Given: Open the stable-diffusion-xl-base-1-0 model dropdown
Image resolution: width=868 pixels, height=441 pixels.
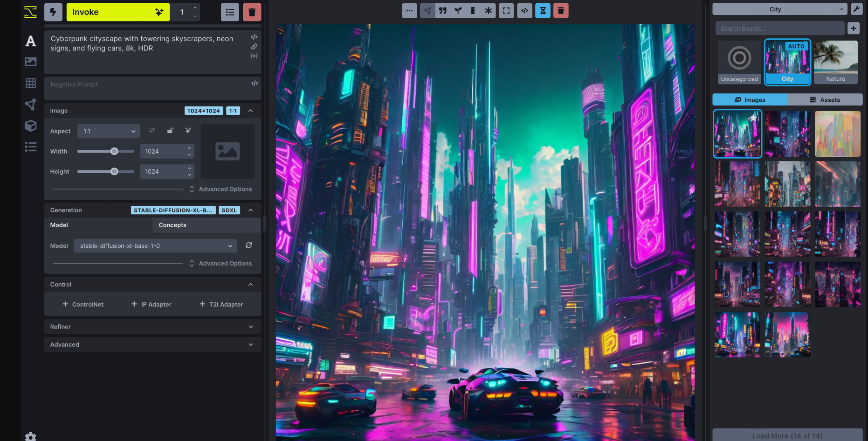Looking at the screenshot, I should click(155, 246).
